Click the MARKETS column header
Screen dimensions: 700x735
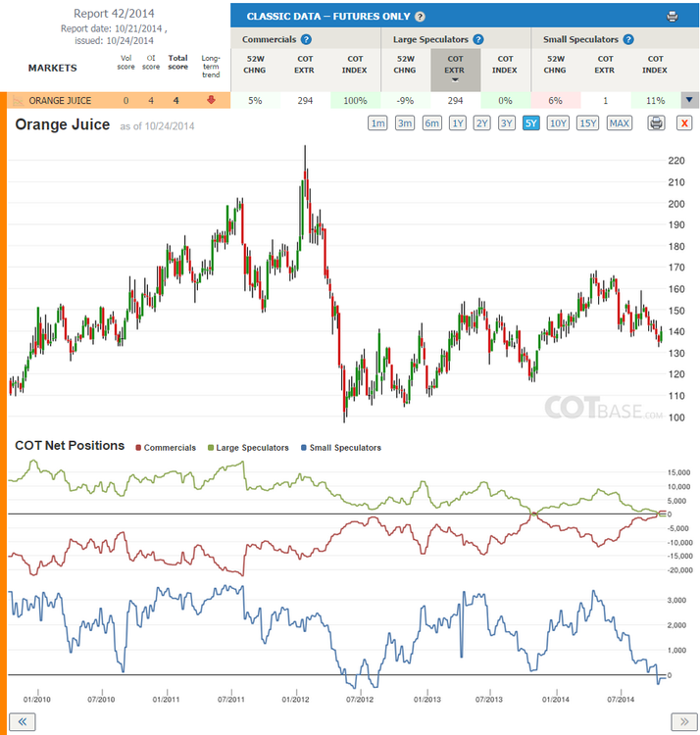coord(53,68)
